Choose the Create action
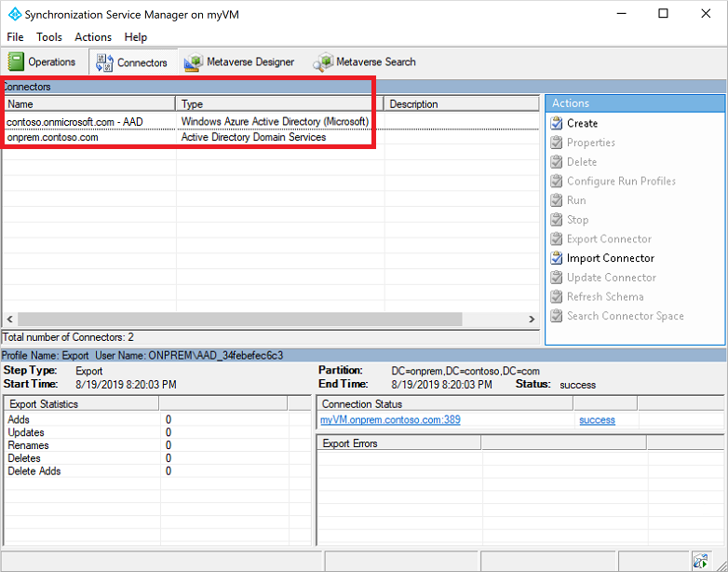This screenshot has height=572, width=728. [x=582, y=123]
